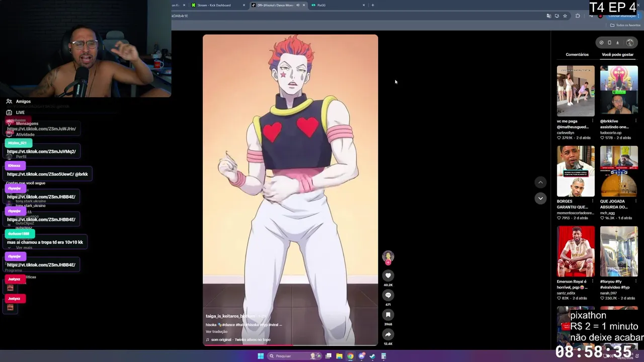This screenshot has width=644, height=362.
Task: Bookmark the Hisoka dance video
Action: tap(388, 315)
